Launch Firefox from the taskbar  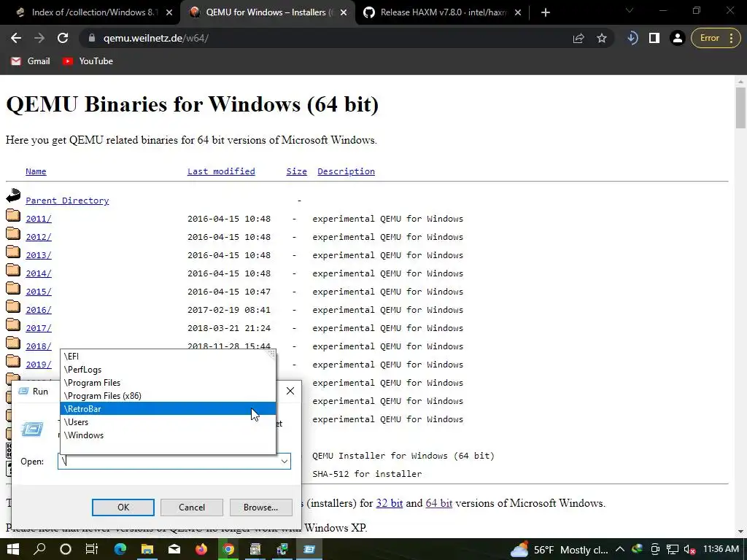[201, 550]
